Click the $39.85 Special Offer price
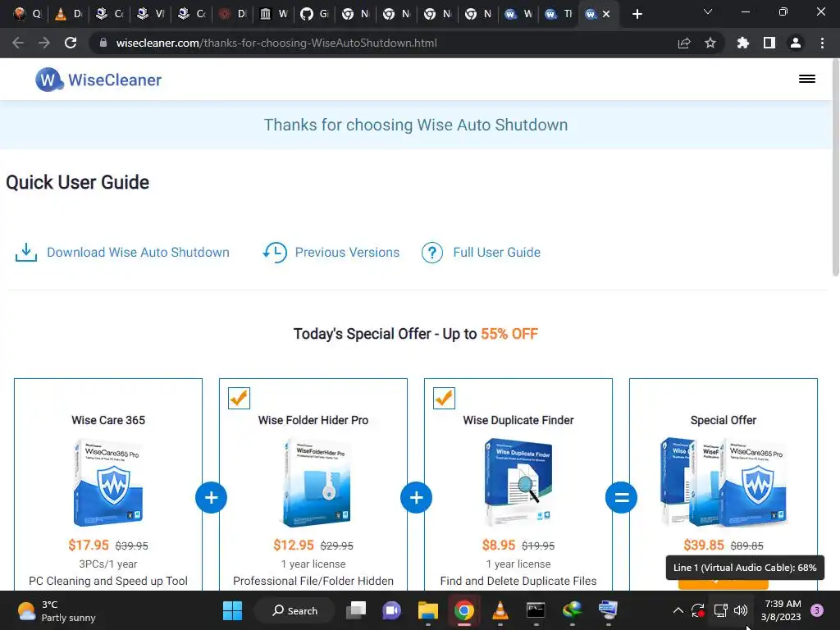 point(703,546)
